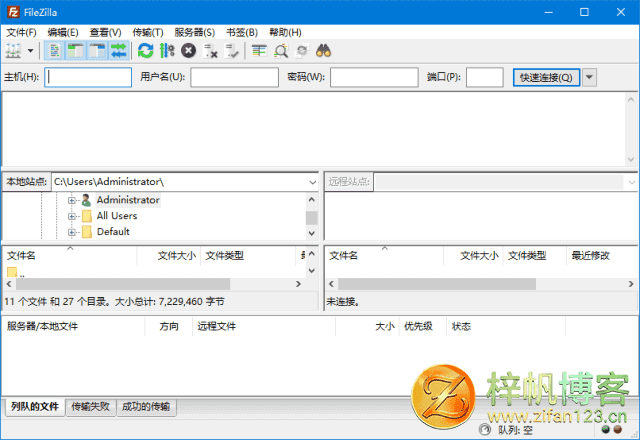This screenshot has width=640, height=440.
Task: Sort local files by 文件名 column
Action: click(70, 256)
